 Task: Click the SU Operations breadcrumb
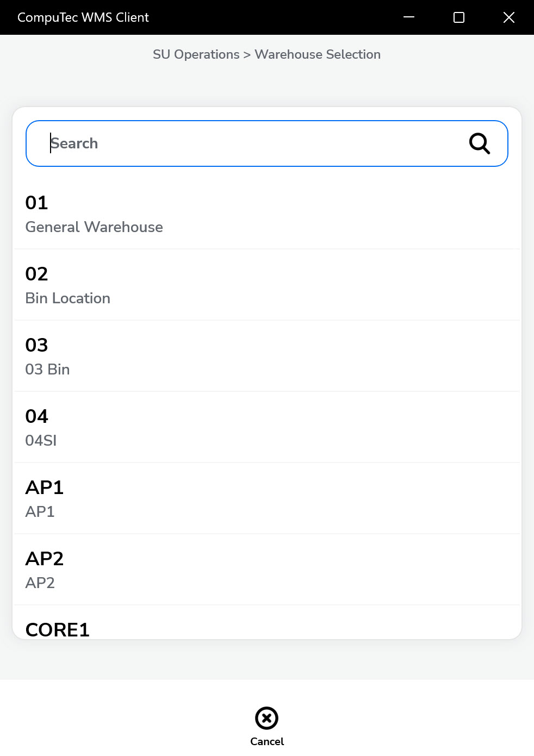(x=196, y=54)
